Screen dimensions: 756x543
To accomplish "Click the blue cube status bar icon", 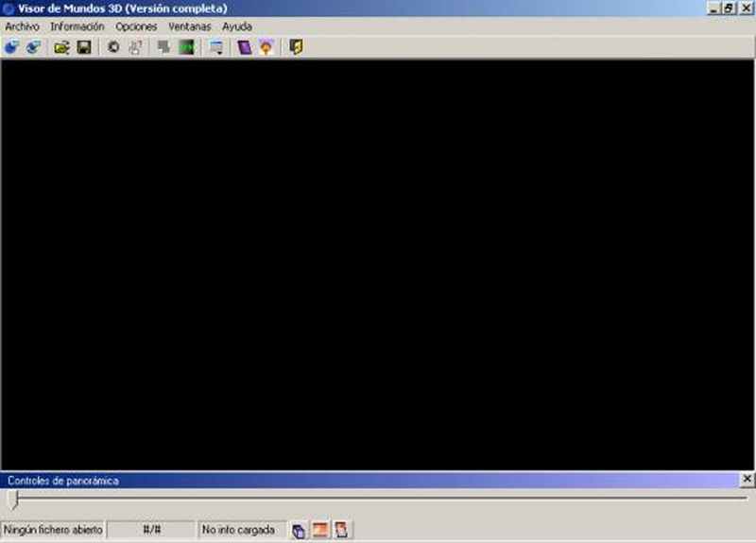I will tap(299, 531).
